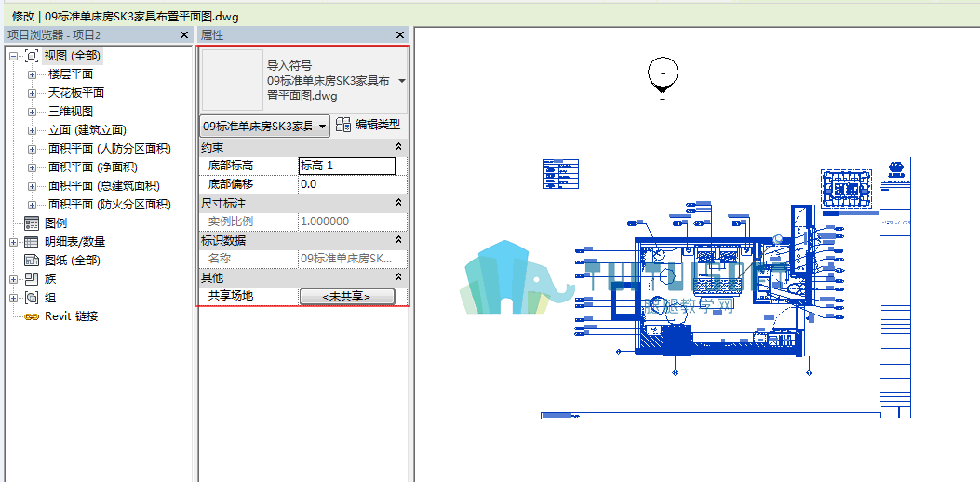Select 面积平面 (净面积) tree item
Screen dimensions: 980x482
pyautogui.click(x=92, y=167)
